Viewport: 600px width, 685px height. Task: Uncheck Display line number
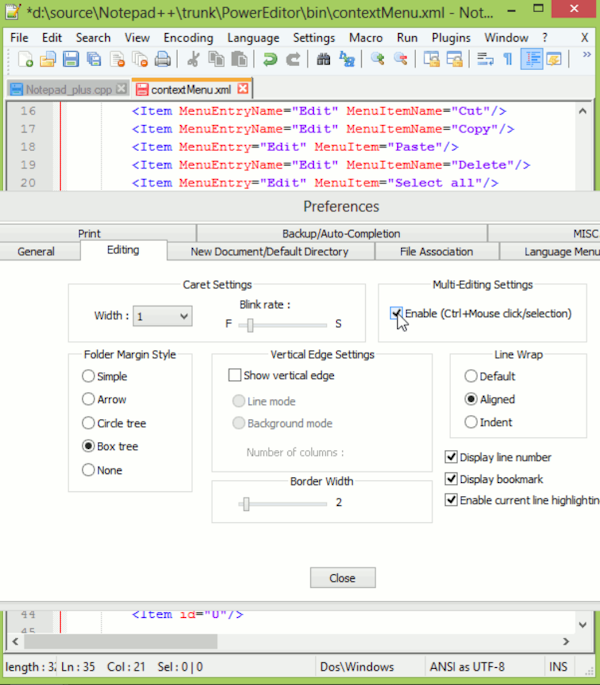[451, 457]
